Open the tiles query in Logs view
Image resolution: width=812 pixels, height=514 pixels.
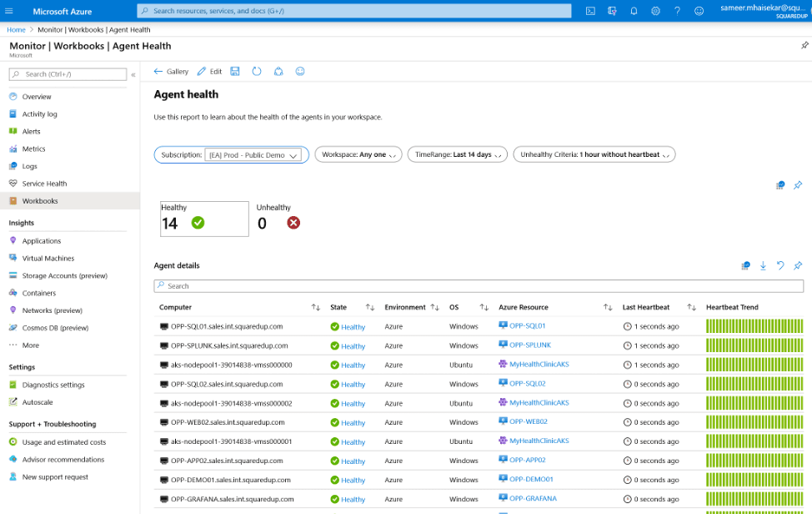pos(780,185)
